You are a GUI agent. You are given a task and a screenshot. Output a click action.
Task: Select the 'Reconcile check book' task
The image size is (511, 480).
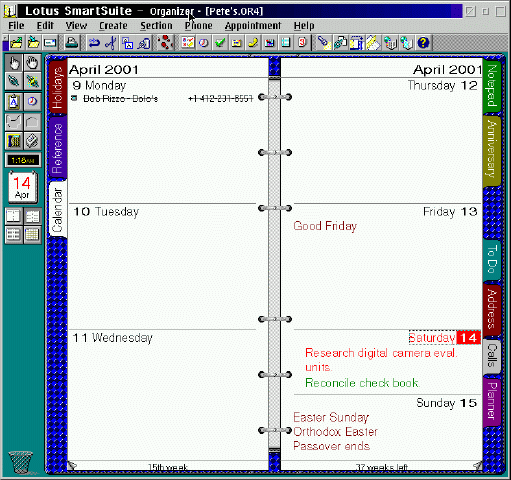(362, 383)
